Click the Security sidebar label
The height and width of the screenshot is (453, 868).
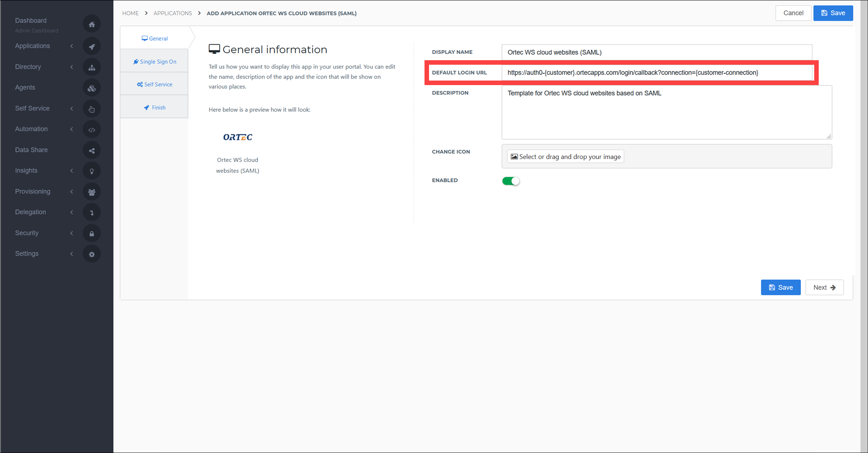[27, 233]
